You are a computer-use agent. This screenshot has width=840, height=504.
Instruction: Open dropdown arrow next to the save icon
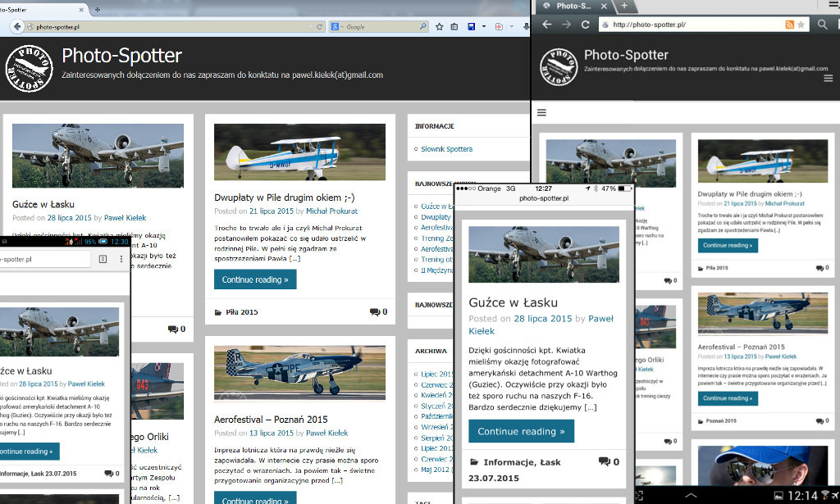(x=483, y=27)
